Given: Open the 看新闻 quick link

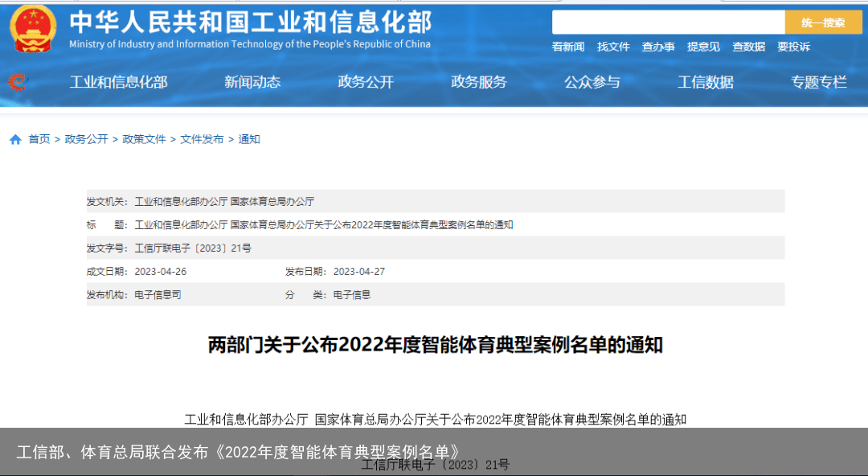Looking at the screenshot, I should tap(568, 47).
